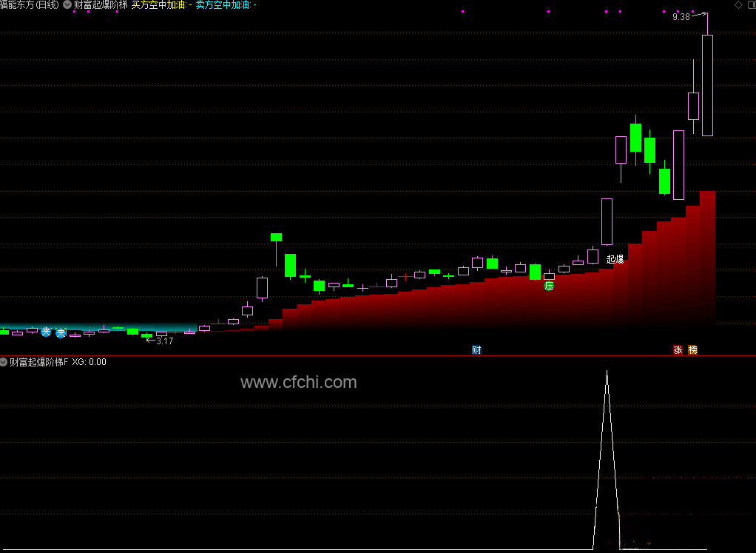Open the dropdown beside 福能东方(日线)
The image size is (756, 553).
click(x=67, y=5)
